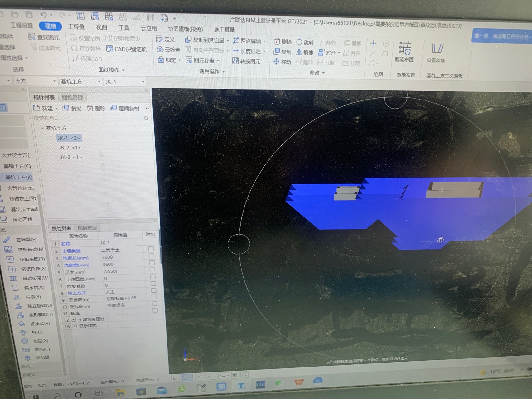Switch to the 工程量 ribbon tab

click(76, 27)
